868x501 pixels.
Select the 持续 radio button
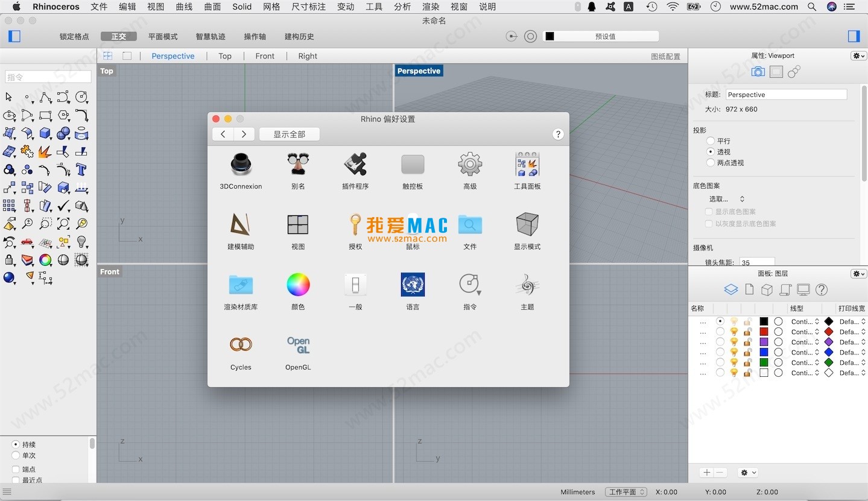[x=16, y=444]
